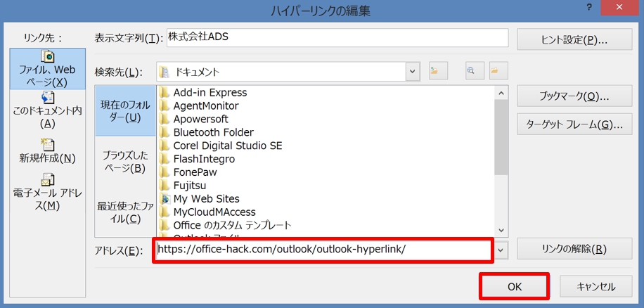
Task: Choose the このドキュメント内 option
Action: coord(48,110)
